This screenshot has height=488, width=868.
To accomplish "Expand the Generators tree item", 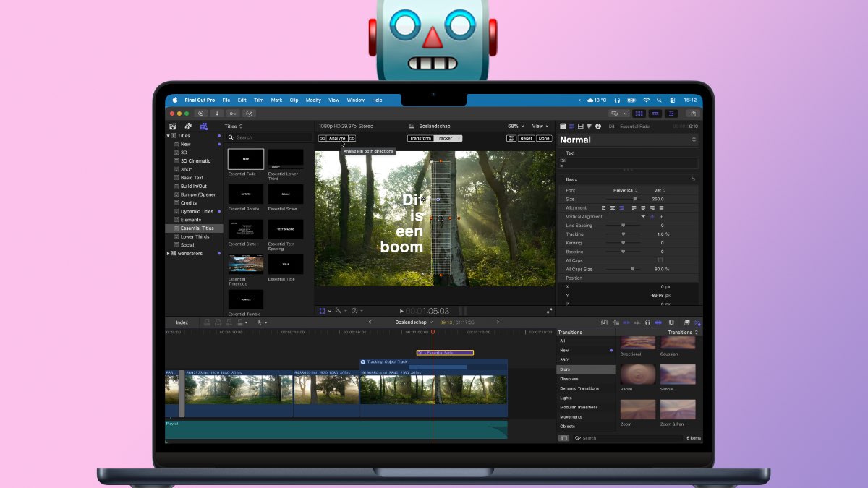I will [x=169, y=254].
